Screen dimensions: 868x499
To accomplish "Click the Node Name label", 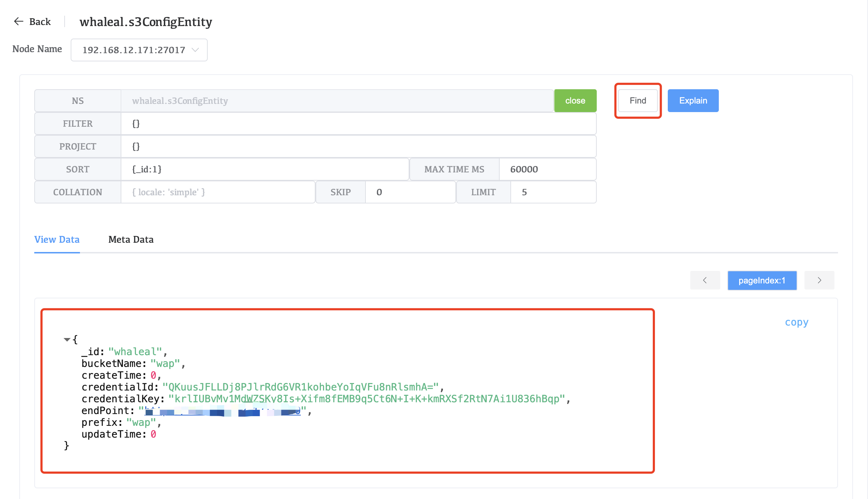I will click(37, 49).
